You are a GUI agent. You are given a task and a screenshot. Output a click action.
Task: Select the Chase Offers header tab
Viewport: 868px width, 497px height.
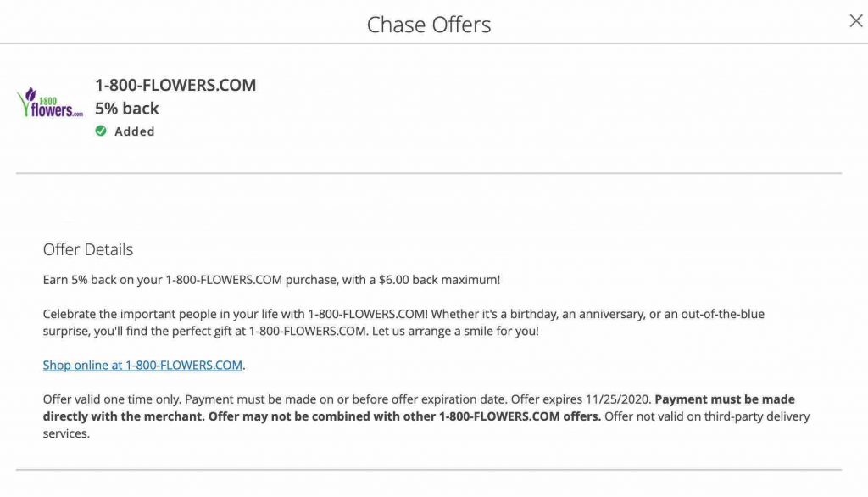[429, 25]
